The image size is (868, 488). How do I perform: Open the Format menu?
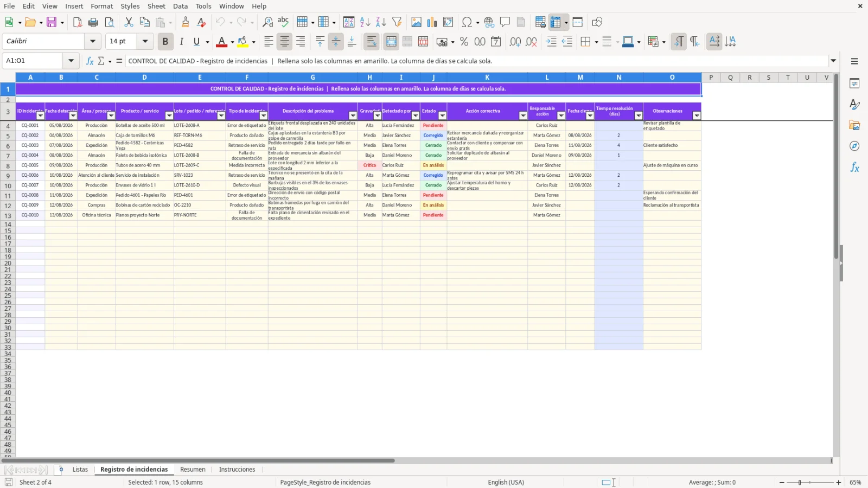tap(102, 6)
